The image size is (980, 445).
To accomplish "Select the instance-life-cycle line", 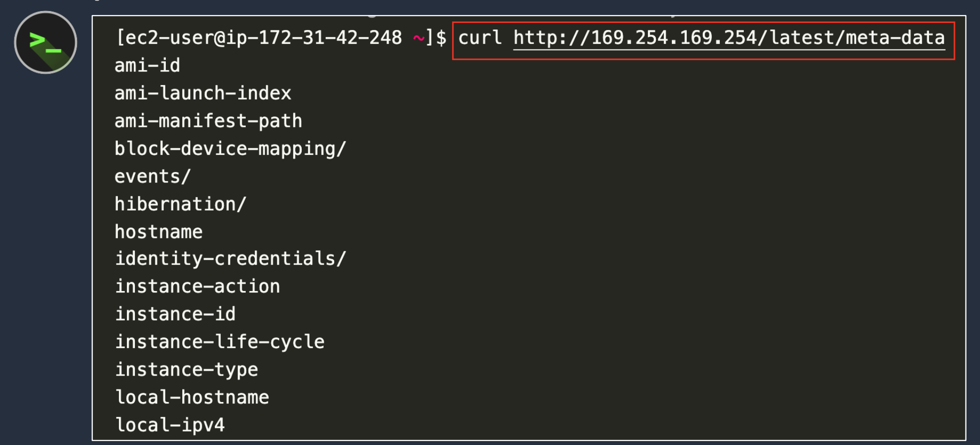I will click(220, 342).
